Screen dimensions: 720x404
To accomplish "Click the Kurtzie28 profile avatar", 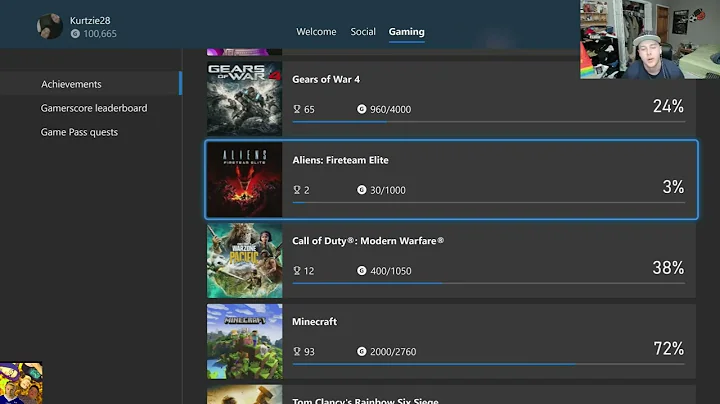I will pos(50,26).
